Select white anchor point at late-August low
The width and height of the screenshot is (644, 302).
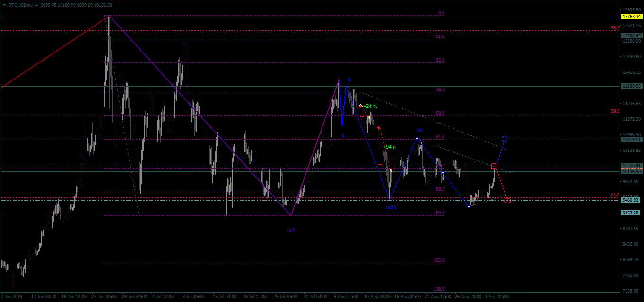click(469, 206)
